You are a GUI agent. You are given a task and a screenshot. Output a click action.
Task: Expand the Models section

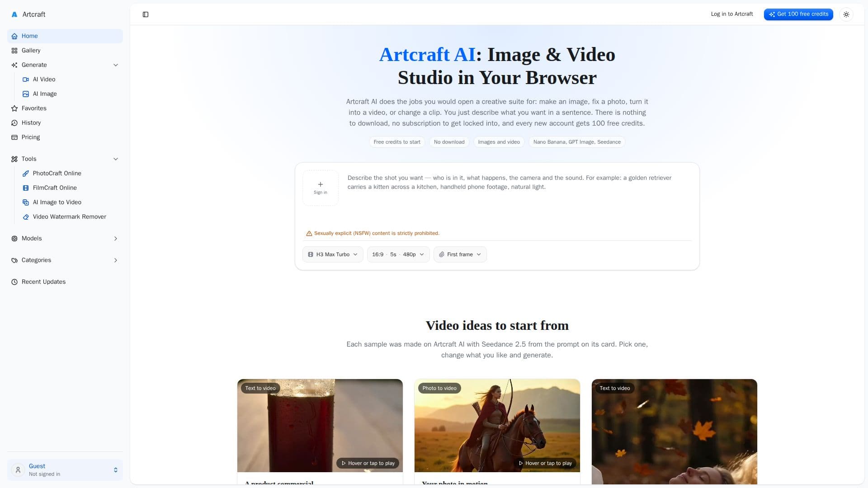point(65,239)
